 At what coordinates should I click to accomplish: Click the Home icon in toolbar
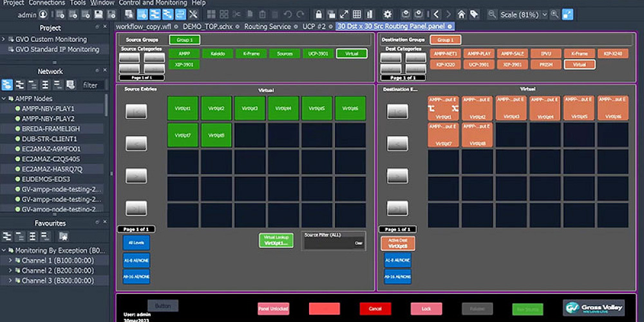coord(461,14)
